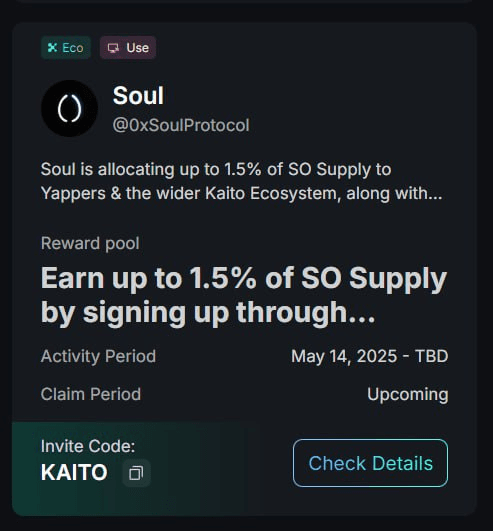
Task: Open Check Details for Soul
Action: pyautogui.click(x=370, y=463)
